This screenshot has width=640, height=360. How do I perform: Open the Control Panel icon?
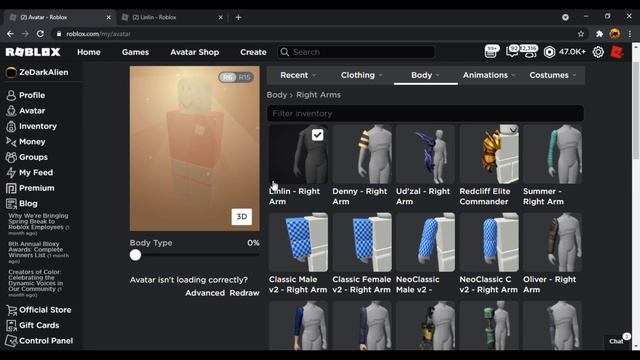[x=11, y=341]
